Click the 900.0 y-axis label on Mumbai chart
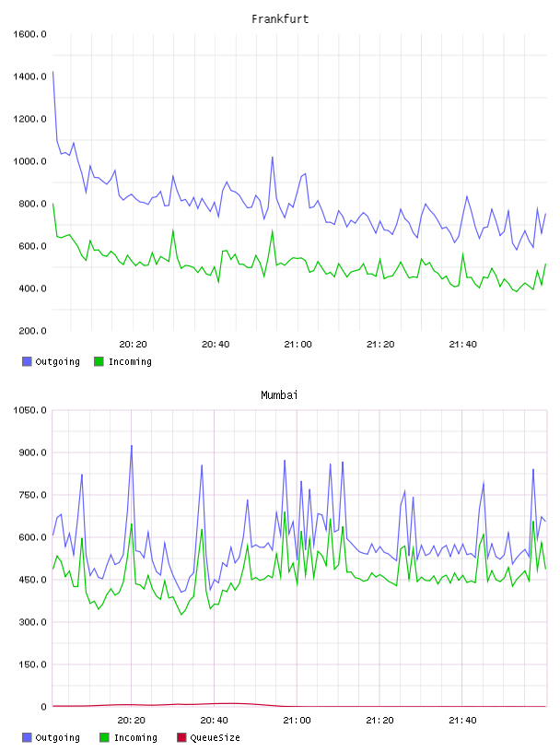Screen dimensions: 560x752 (32, 452)
